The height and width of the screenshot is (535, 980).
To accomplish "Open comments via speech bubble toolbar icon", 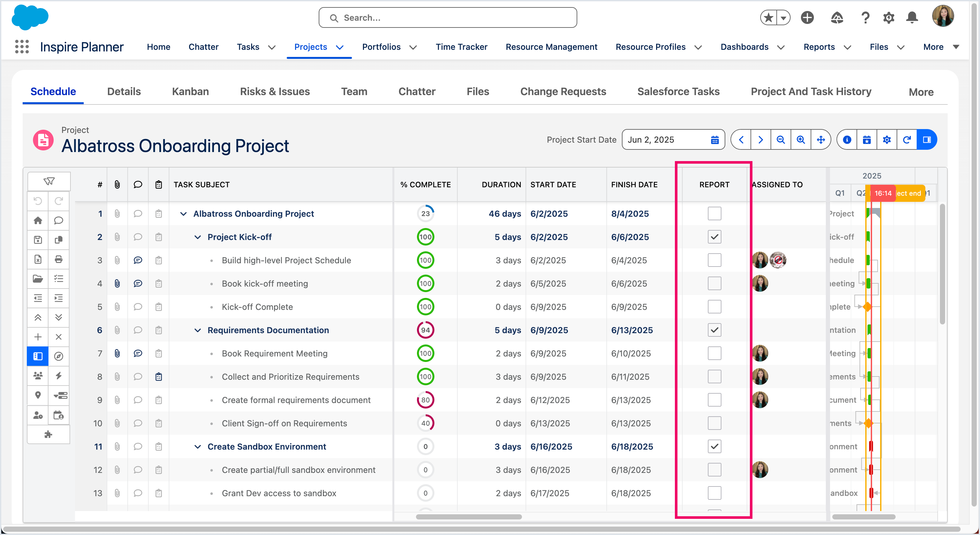I will pos(59,221).
